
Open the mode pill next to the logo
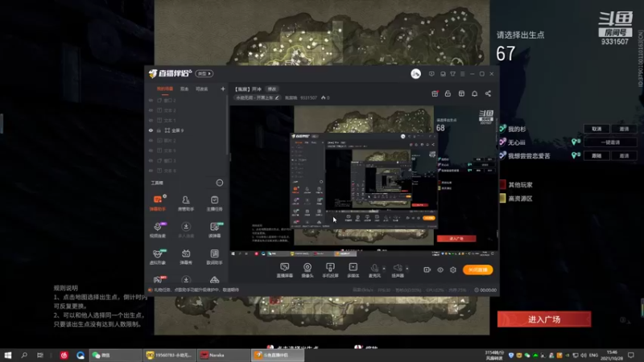[x=204, y=73]
